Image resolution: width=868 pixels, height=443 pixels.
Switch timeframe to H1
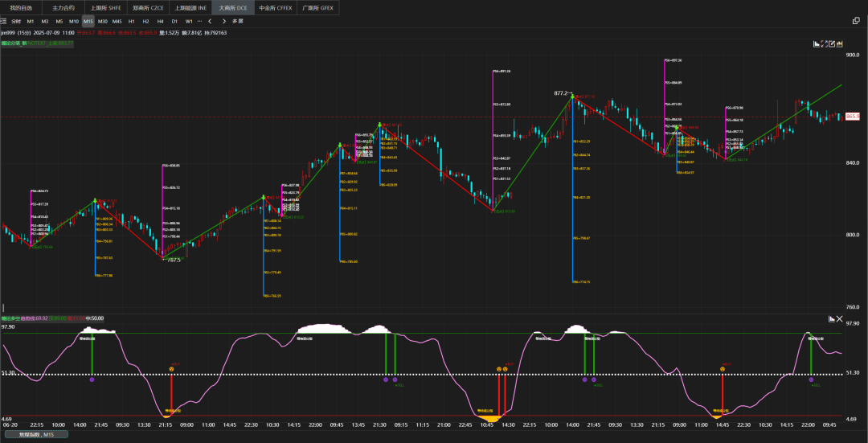click(132, 21)
